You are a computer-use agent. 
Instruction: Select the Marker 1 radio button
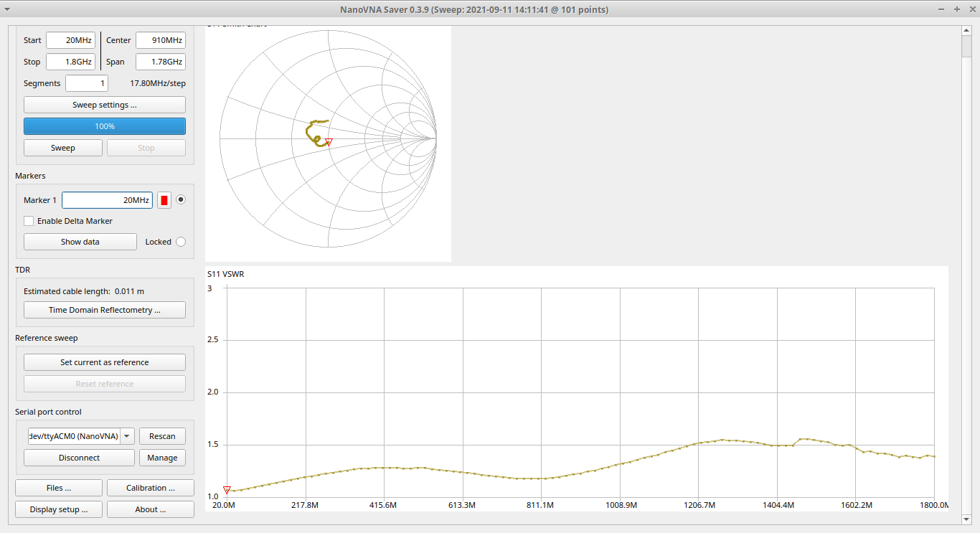tap(181, 200)
